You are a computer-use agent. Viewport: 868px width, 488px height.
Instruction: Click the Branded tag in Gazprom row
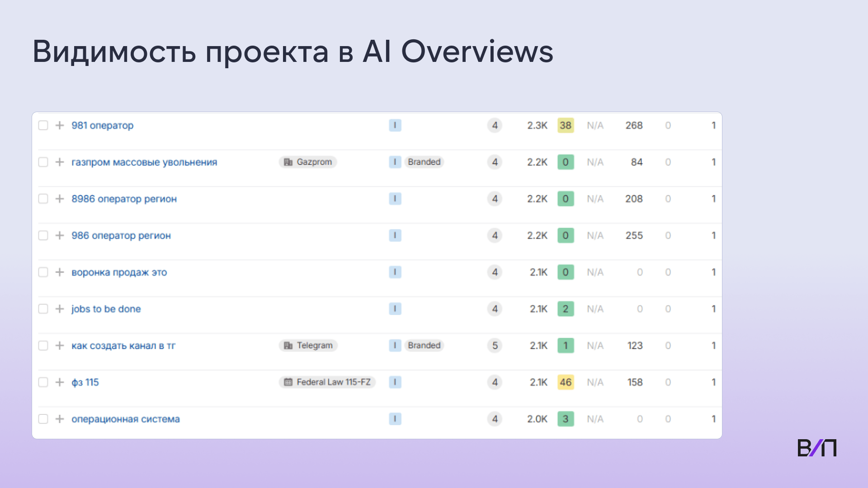coord(424,162)
